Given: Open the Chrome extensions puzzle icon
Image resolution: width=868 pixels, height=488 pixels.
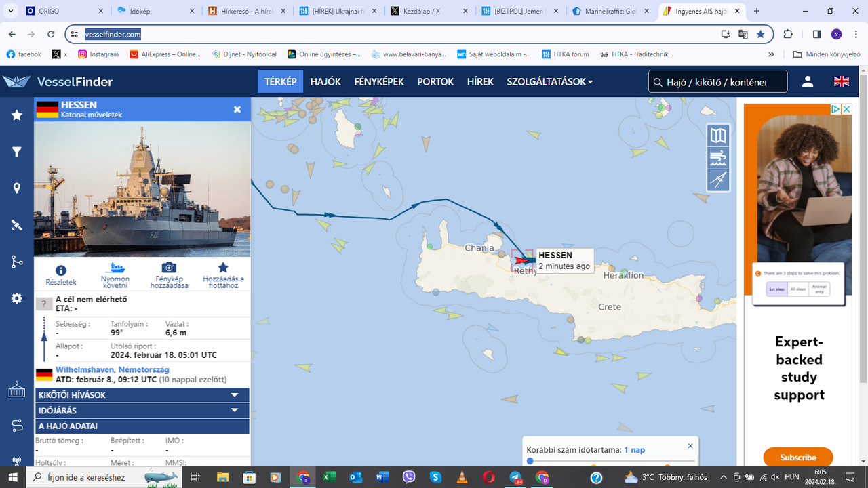Looking at the screenshot, I should coord(788,34).
